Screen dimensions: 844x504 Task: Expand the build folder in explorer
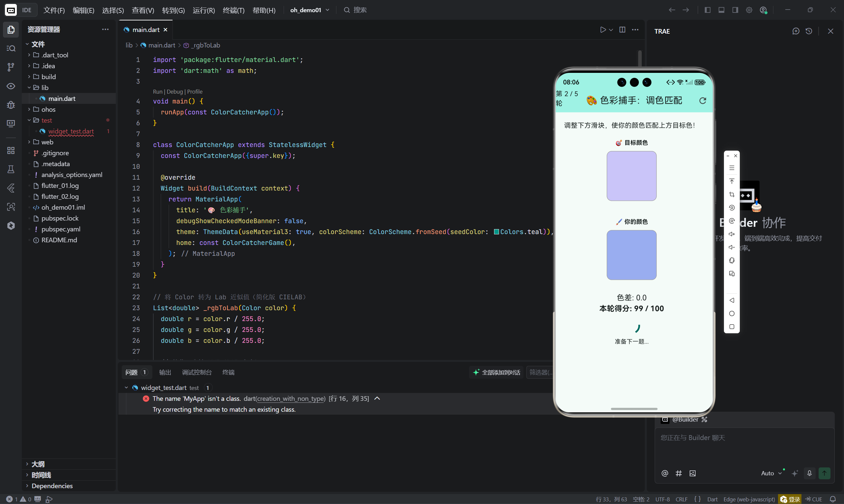[48, 77]
